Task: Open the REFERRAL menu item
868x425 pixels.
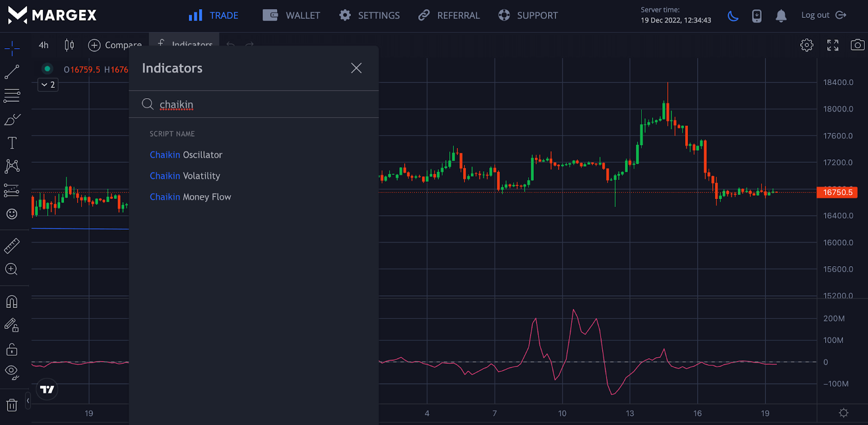Action: click(x=449, y=16)
